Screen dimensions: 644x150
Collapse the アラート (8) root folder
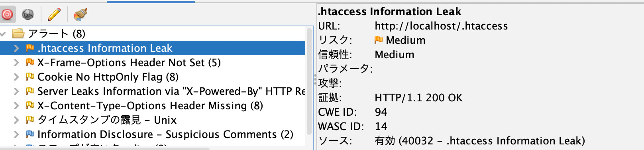(4, 34)
